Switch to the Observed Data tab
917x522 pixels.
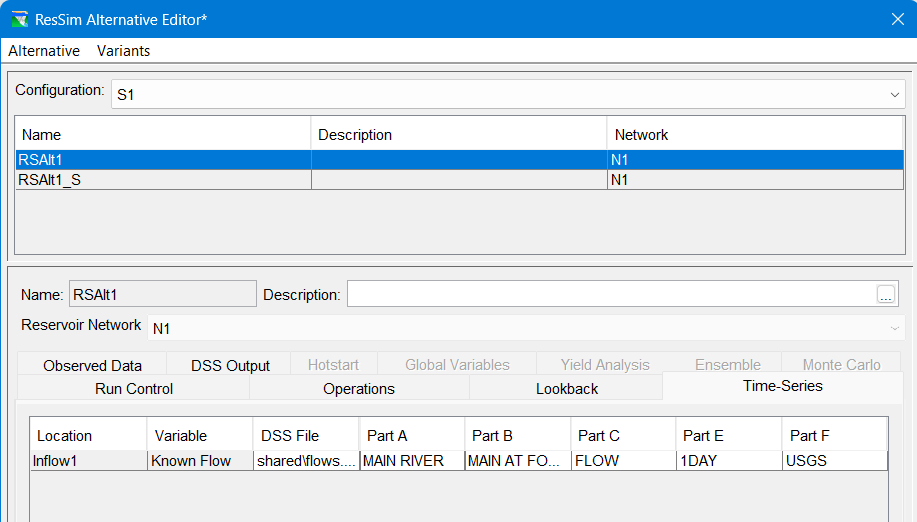92,365
